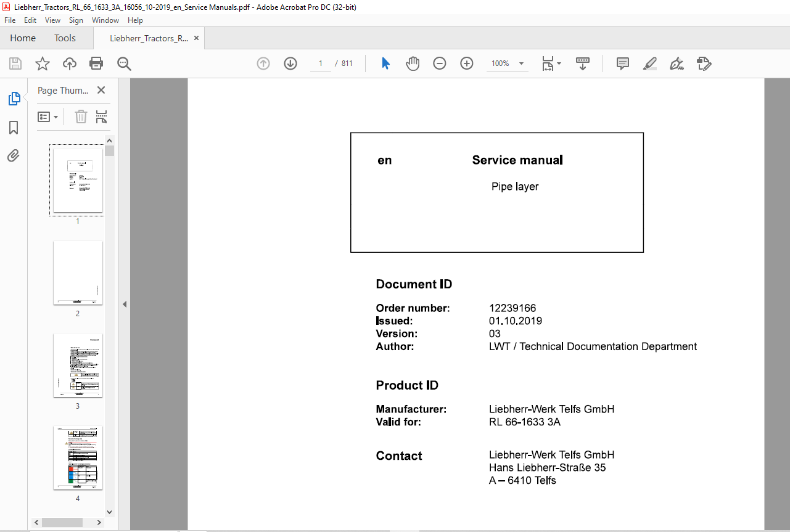The height and width of the screenshot is (532, 790).
Task: Click the thumbnail vertical scrollbar thumb
Action: pos(110,150)
